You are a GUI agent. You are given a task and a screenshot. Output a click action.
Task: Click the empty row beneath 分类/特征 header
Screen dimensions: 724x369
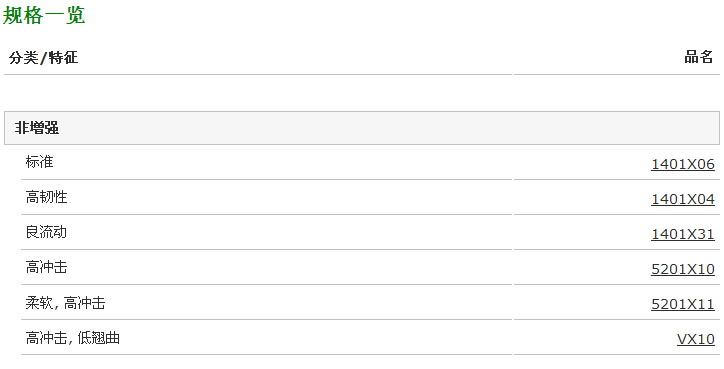coord(258,92)
